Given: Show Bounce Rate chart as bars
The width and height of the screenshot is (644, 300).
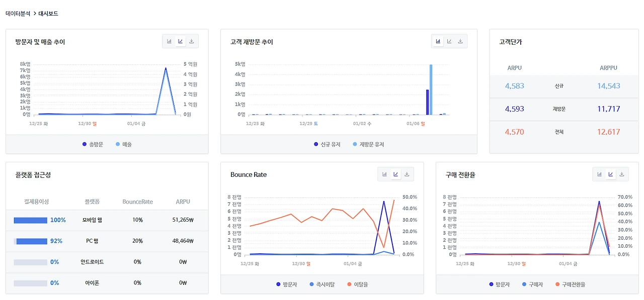Looking at the screenshot, I should pos(384,174).
